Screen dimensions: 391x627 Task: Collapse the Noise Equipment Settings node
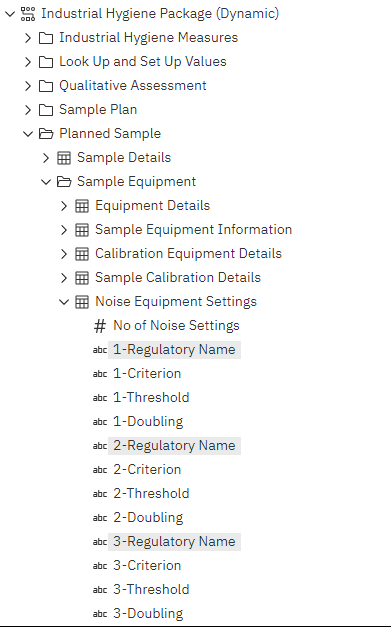[x=64, y=302]
